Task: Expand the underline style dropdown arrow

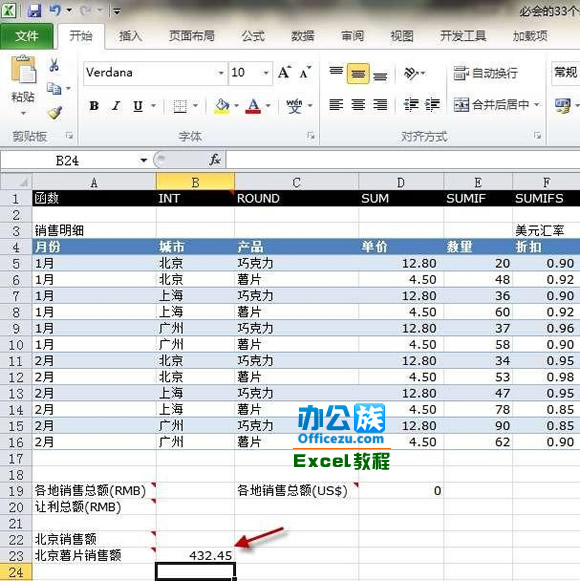Action: click(153, 106)
